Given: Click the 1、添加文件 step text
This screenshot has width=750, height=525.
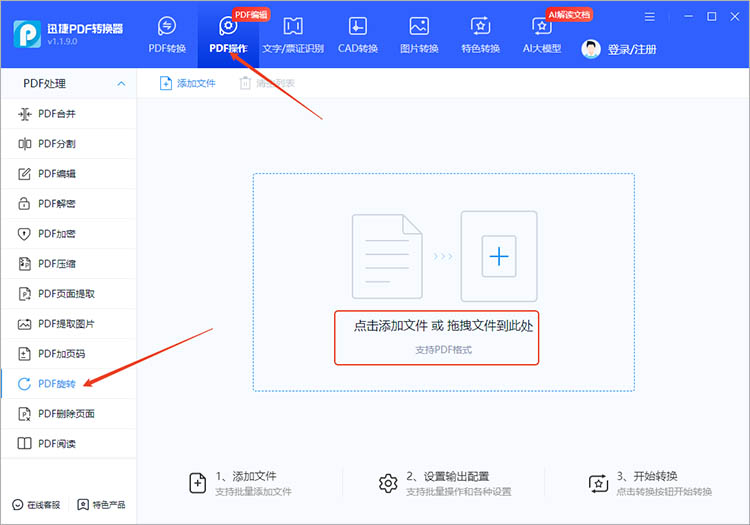Looking at the screenshot, I should point(246,476).
